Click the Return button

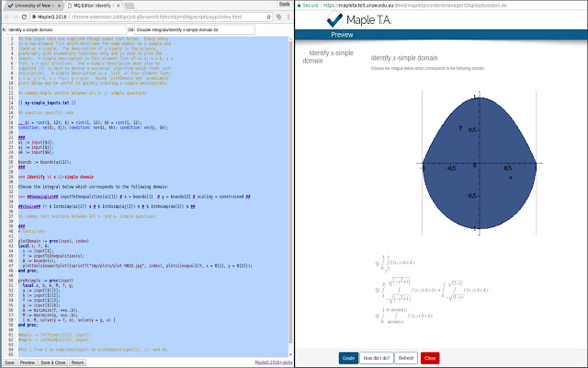click(x=77, y=362)
